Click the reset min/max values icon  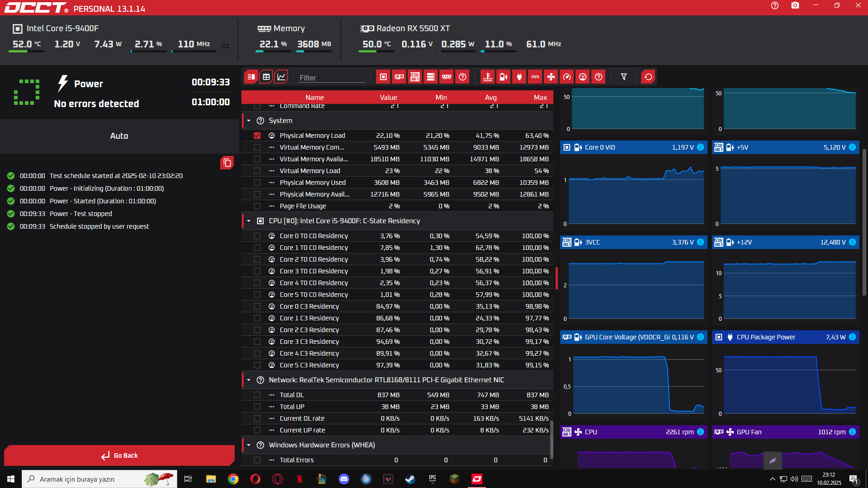coord(648,77)
